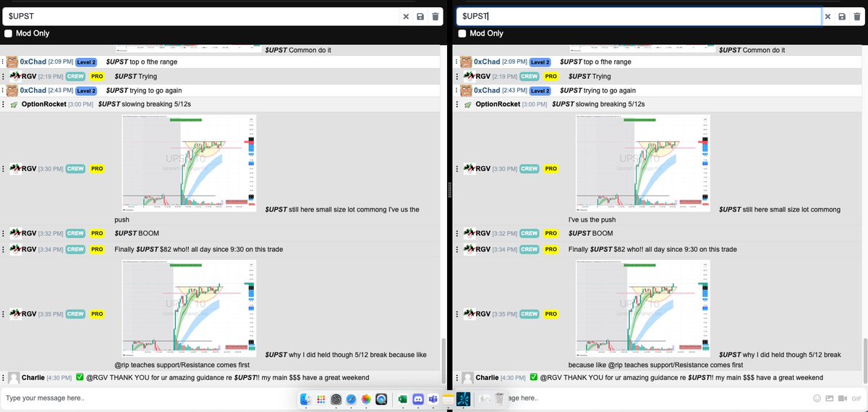The image size is (868, 412).
Task: Open options for RGV 3:30 PM message, left pane
Action: [3, 169]
